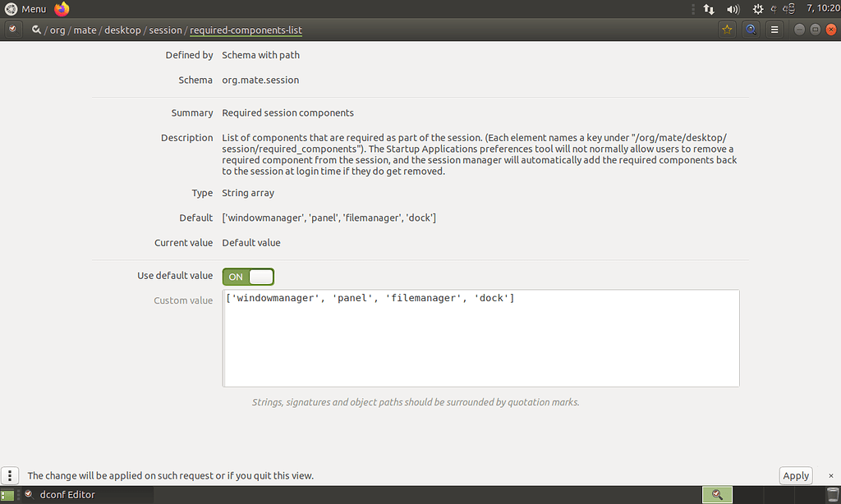841x504 pixels.
Task: Go to the 'mate' path segment
Action: pos(85,30)
